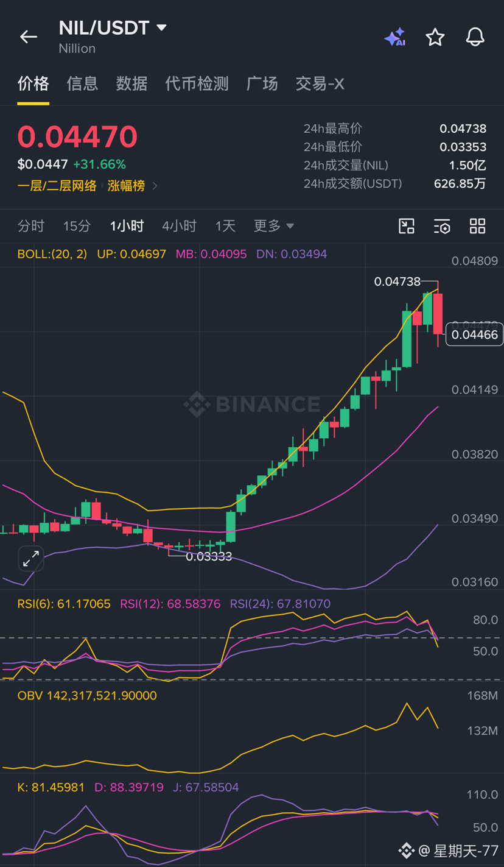Open the 一层/二层网络 category link
Screen dimensions: 504x867
coord(57,186)
